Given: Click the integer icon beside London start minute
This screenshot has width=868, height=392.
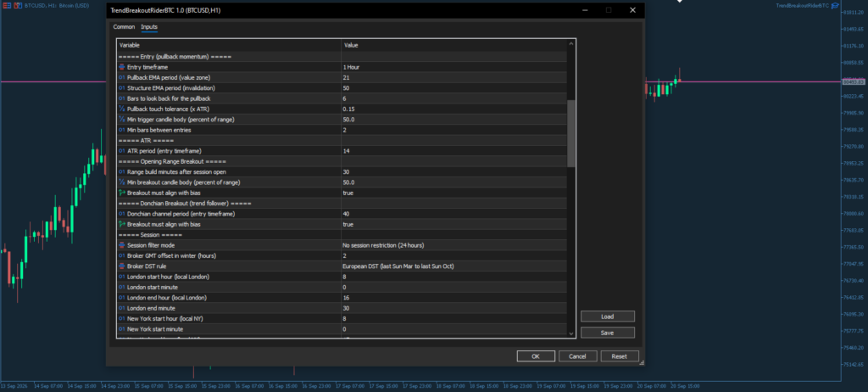Looking at the screenshot, I should (122, 287).
